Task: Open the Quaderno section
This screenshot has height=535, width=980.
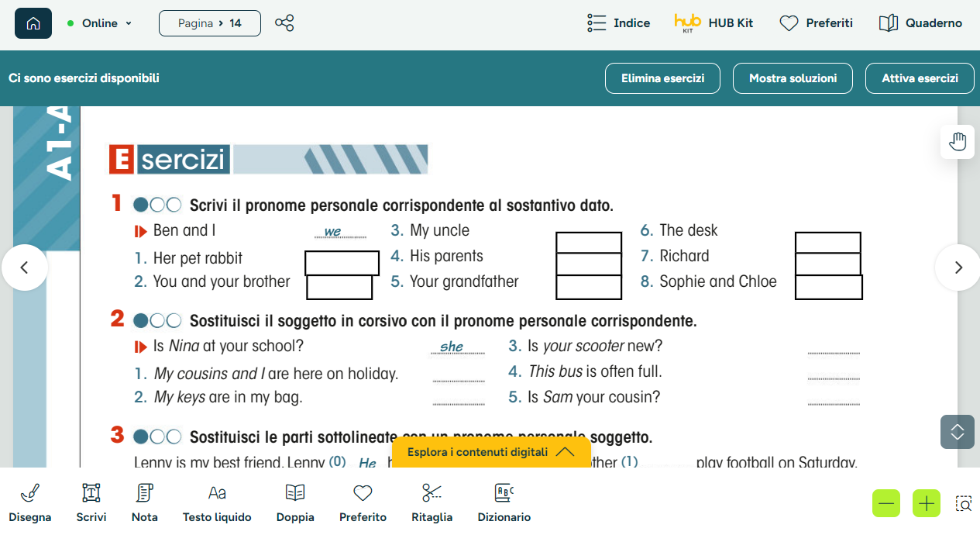Action: tap(920, 23)
